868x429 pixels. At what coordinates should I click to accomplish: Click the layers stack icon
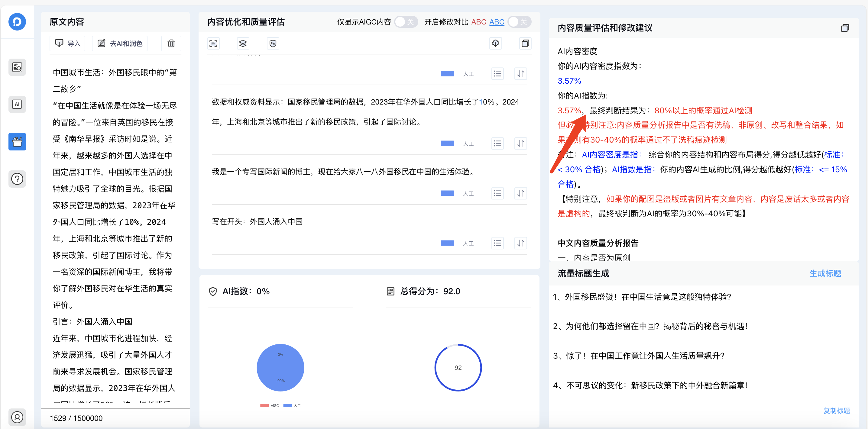(x=243, y=44)
